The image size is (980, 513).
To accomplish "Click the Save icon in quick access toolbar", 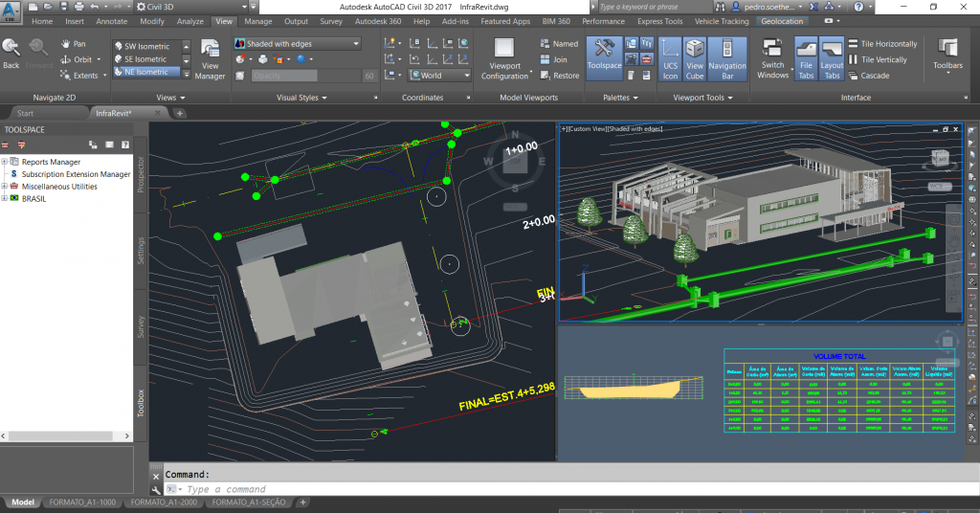I will coord(63,7).
